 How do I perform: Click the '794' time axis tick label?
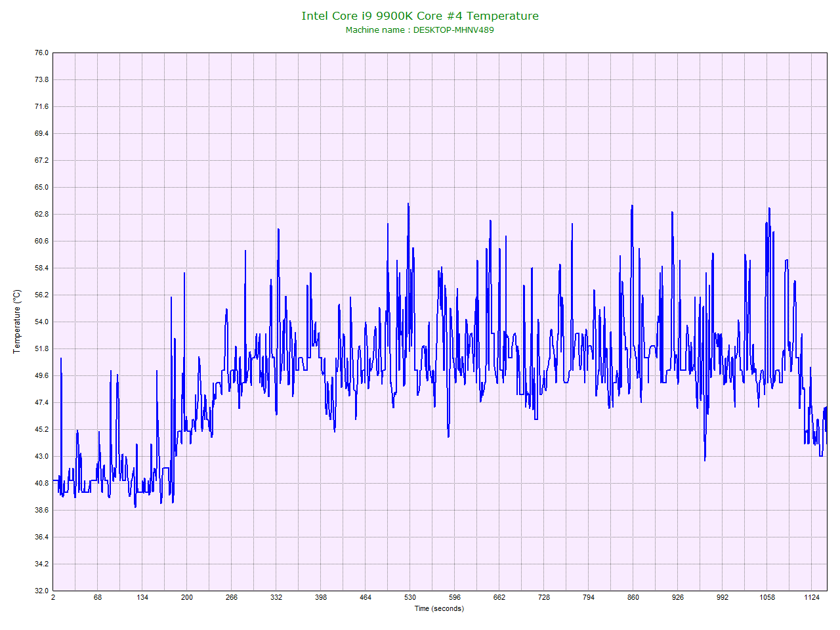coord(589,597)
